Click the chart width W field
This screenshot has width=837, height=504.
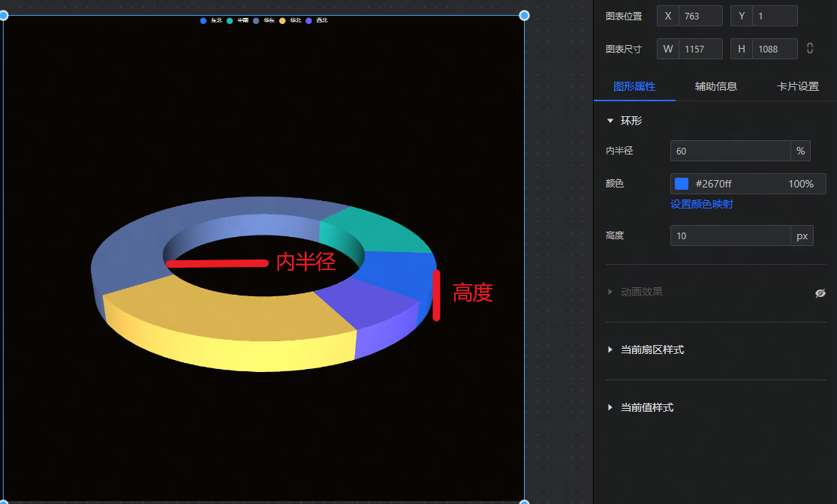[x=700, y=49]
